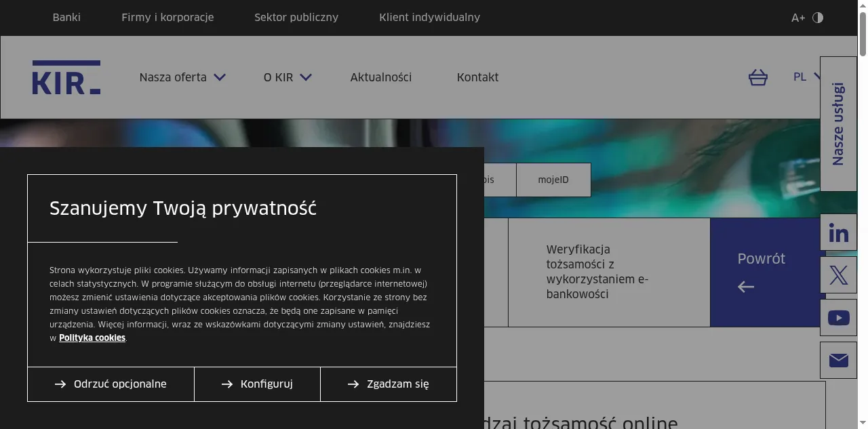Open the Polityka cookies link
The width and height of the screenshot is (868, 429).
(92, 338)
